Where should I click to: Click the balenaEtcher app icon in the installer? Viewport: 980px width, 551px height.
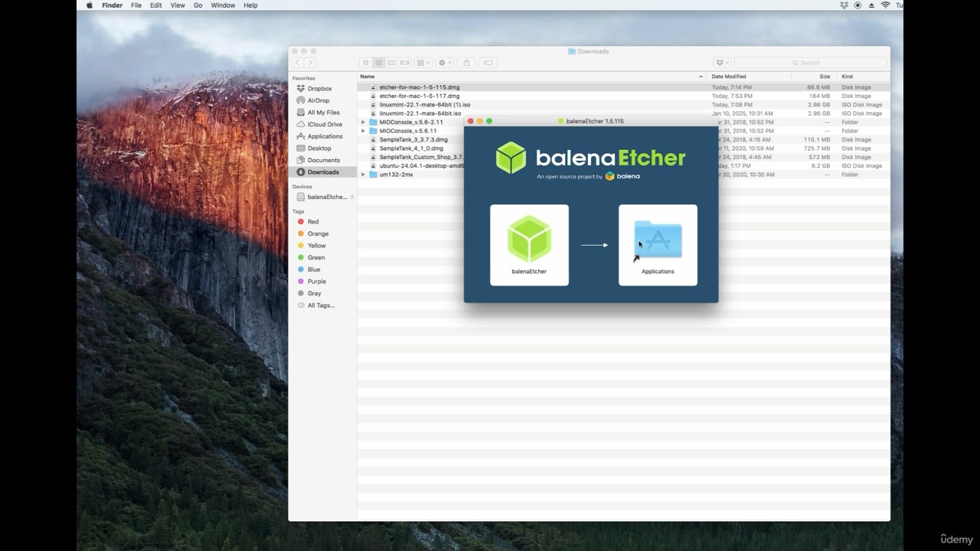(x=529, y=239)
